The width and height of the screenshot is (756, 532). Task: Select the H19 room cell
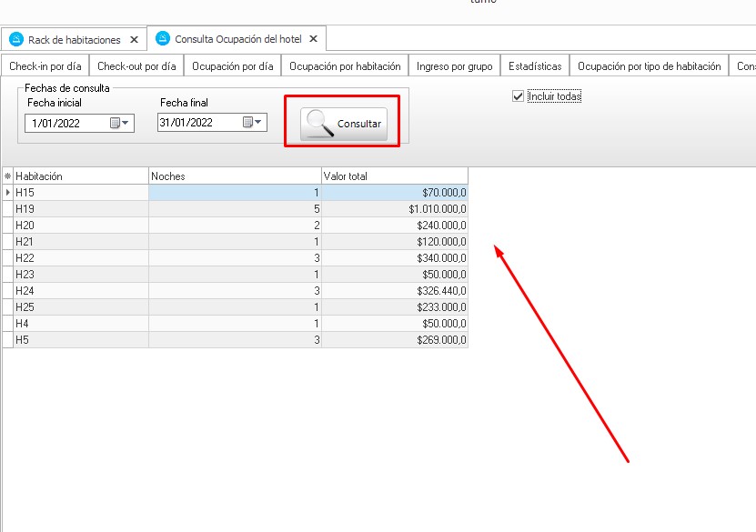point(80,209)
